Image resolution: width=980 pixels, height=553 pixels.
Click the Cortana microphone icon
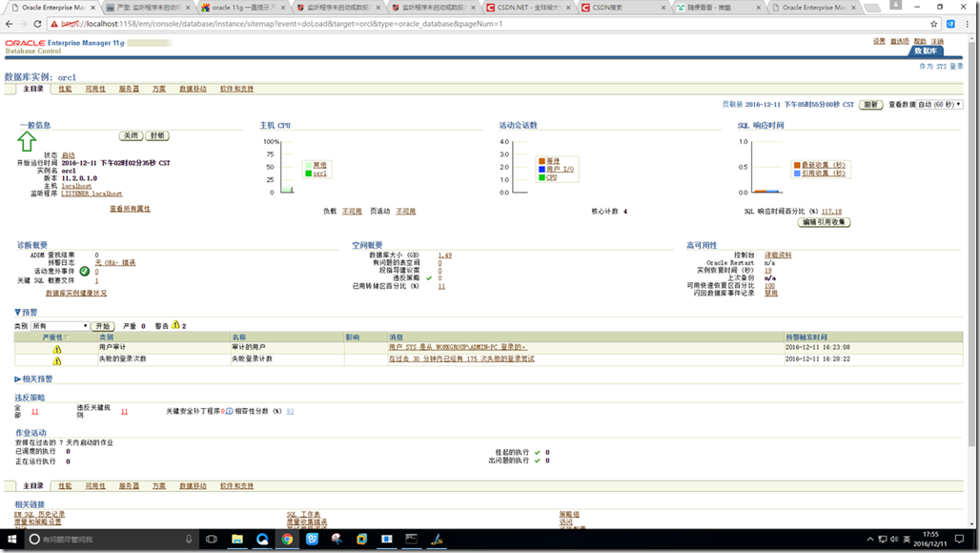(x=189, y=540)
